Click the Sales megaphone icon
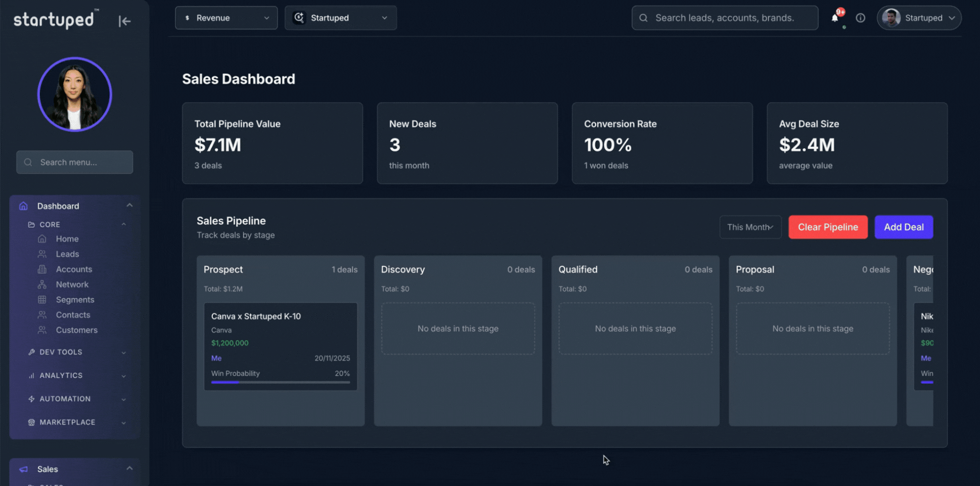The width and height of the screenshot is (980, 486). click(x=23, y=469)
